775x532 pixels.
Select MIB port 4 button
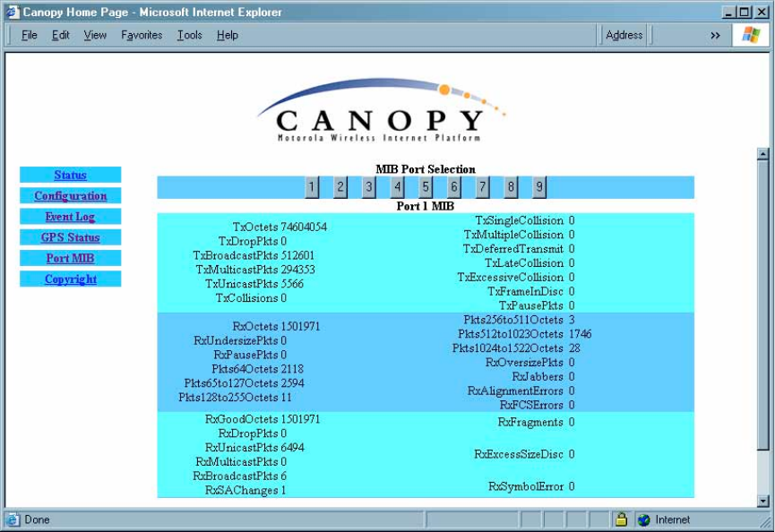click(398, 187)
